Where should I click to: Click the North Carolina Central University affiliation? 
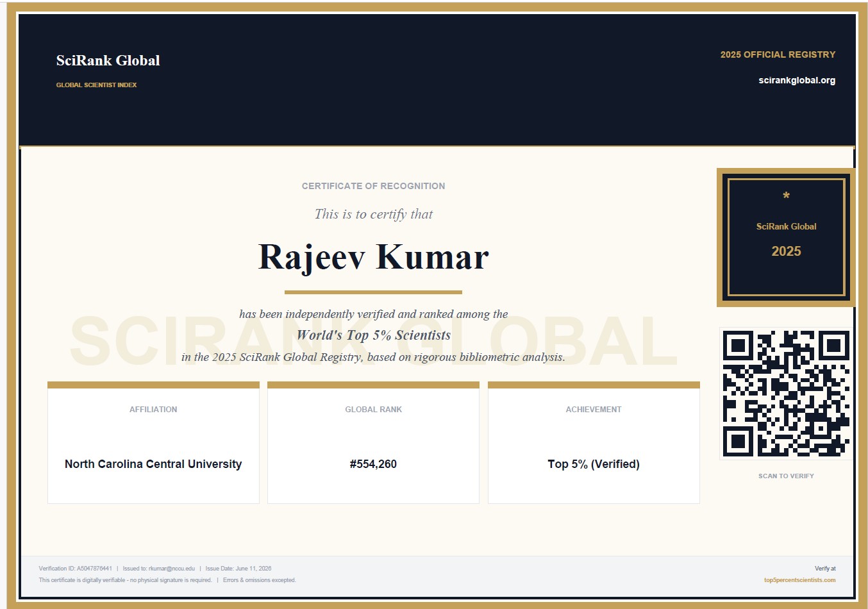(x=153, y=464)
